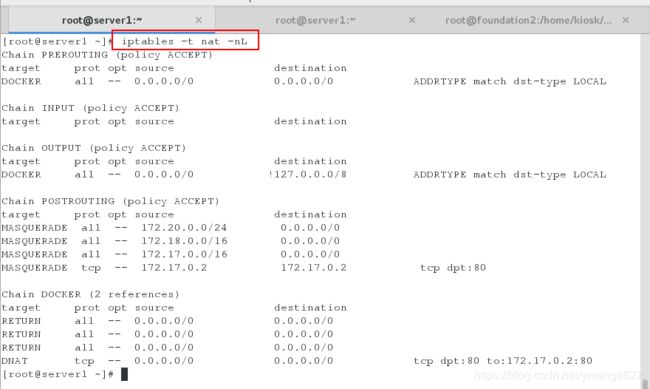Switch to the second root@server1 terminal tab

pyautogui.click(x=315, y=20)
